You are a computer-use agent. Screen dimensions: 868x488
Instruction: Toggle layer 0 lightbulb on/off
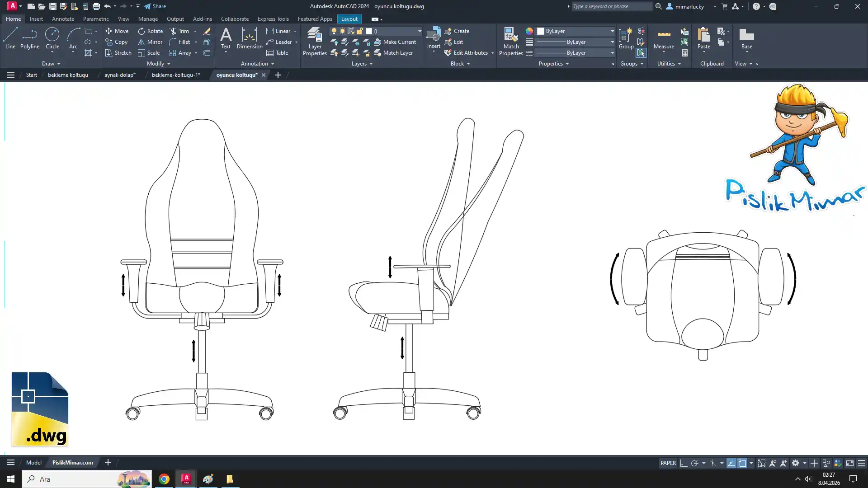(334, 31)
